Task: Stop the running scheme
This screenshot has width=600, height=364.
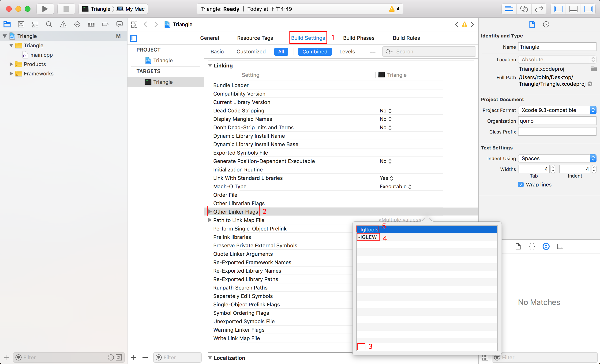Action: point(66,9)
